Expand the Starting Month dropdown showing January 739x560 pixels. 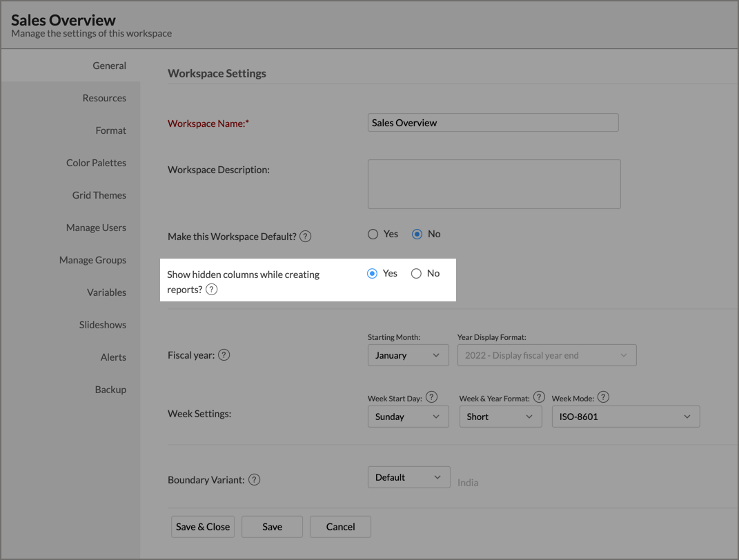coord(408,356)
